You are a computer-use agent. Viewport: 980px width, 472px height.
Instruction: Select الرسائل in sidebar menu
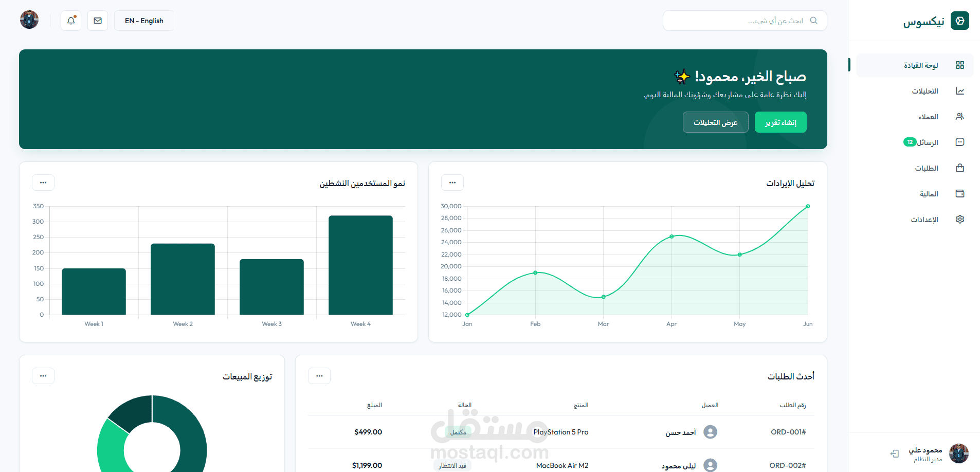pyautogui.click(x=915, y=142)
